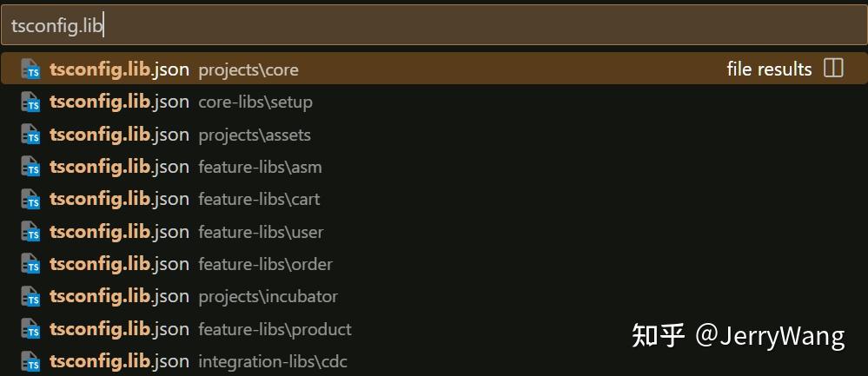Select tsconfig.lib.json from projects\assets
The height and width of the screenshot is (376, 868).
[119, 135]
